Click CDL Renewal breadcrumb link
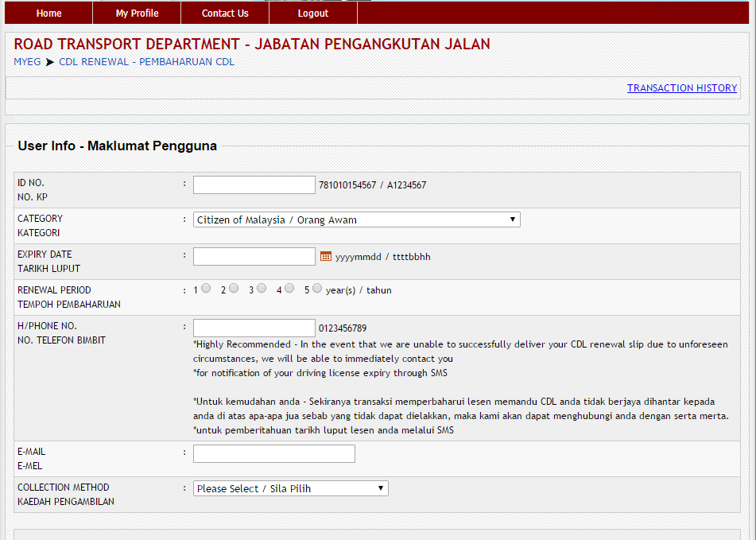Viewport: 756px width, 540px height. coord(146,62)
